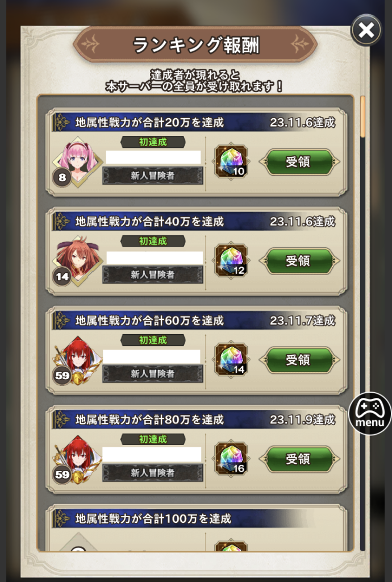Tap the ランキング報酬 title banner
Image resolution: width=392 pixels, height=582 pixels.
click(195, 44)
